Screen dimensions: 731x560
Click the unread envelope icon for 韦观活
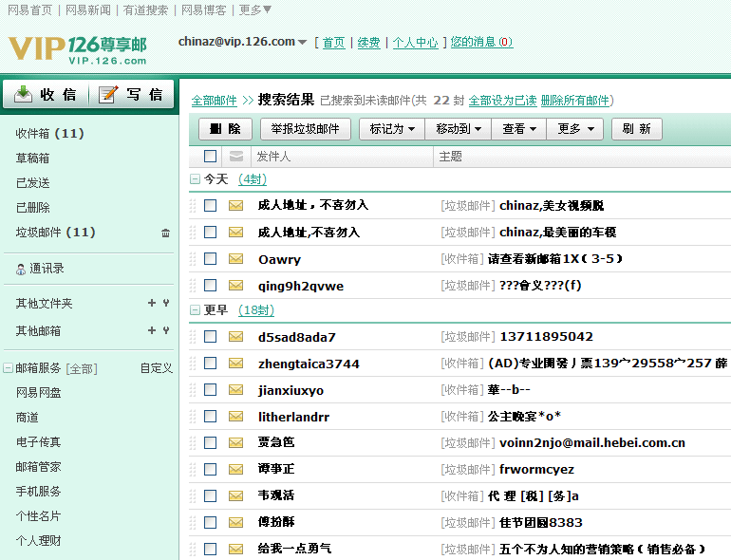(235, 496)
